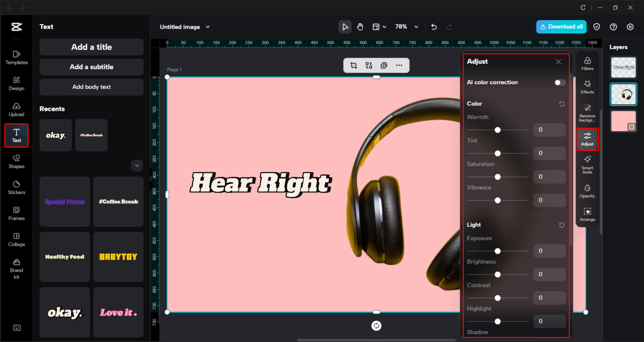Viewport: 644px width, 342px height.
Task: Open Smart tools
Action: coord(587,165)
